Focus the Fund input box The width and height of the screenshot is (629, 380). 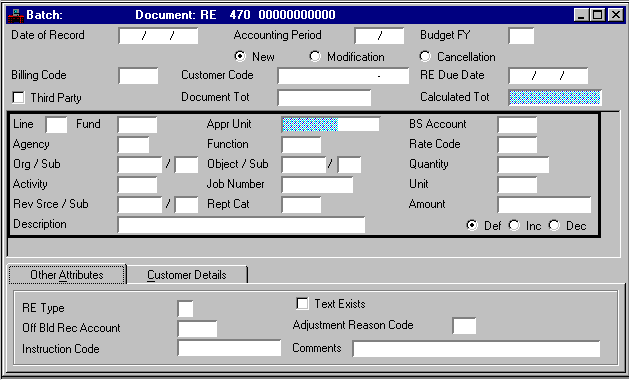click(137, 125)
